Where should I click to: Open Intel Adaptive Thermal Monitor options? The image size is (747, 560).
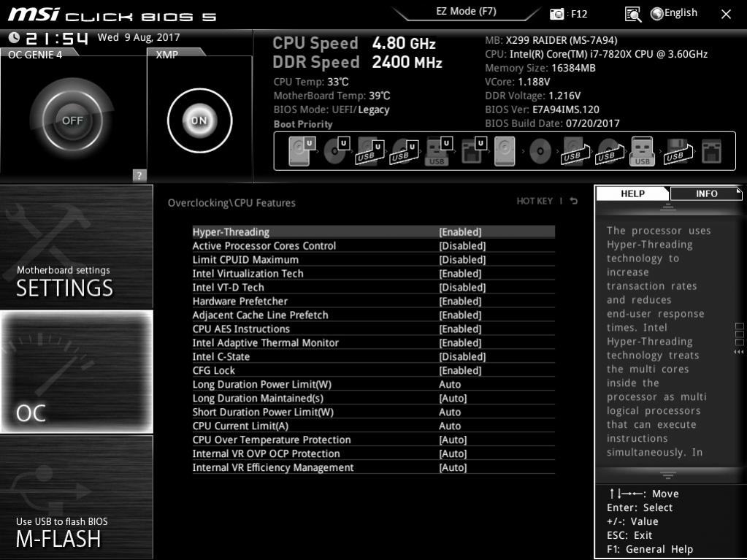374,342
